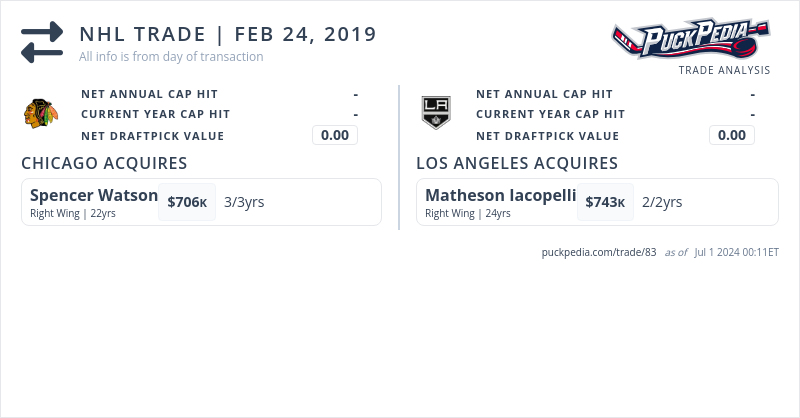The height and width of the screenshot is (418, 800).
Task: Click the Trade Analysis label under logo
Action: [724, 70]
